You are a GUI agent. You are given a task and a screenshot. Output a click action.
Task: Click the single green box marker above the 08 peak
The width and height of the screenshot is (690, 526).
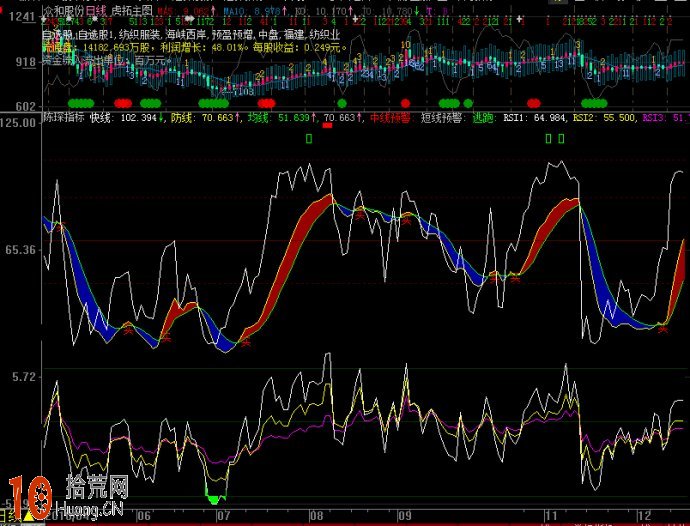[x=309, y=139]
